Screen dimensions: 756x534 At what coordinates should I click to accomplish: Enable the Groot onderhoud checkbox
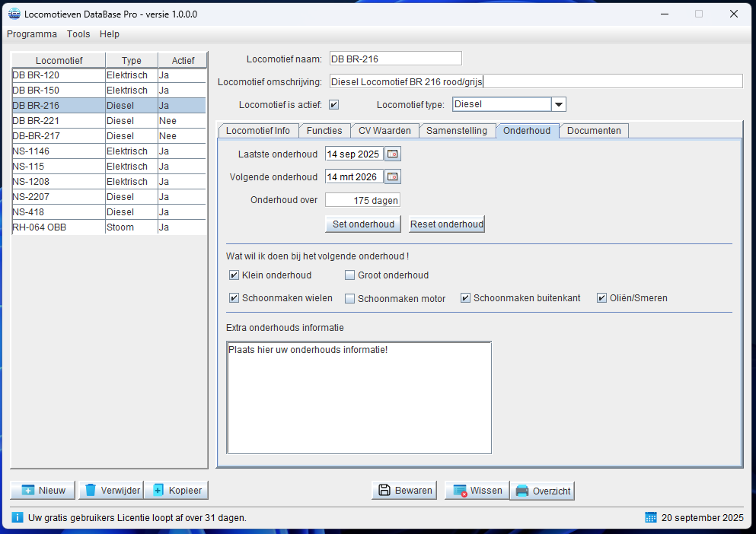click(x=350, y=275)
